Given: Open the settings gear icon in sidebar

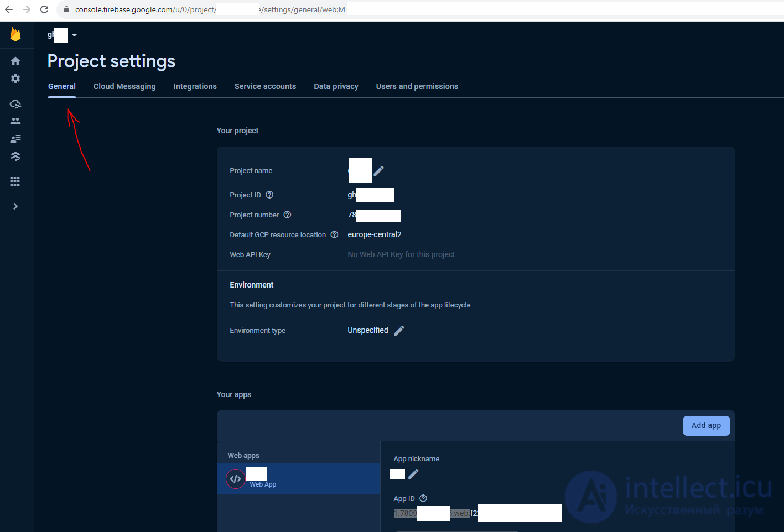Looking at the screenshot, I should pos(15,79).
